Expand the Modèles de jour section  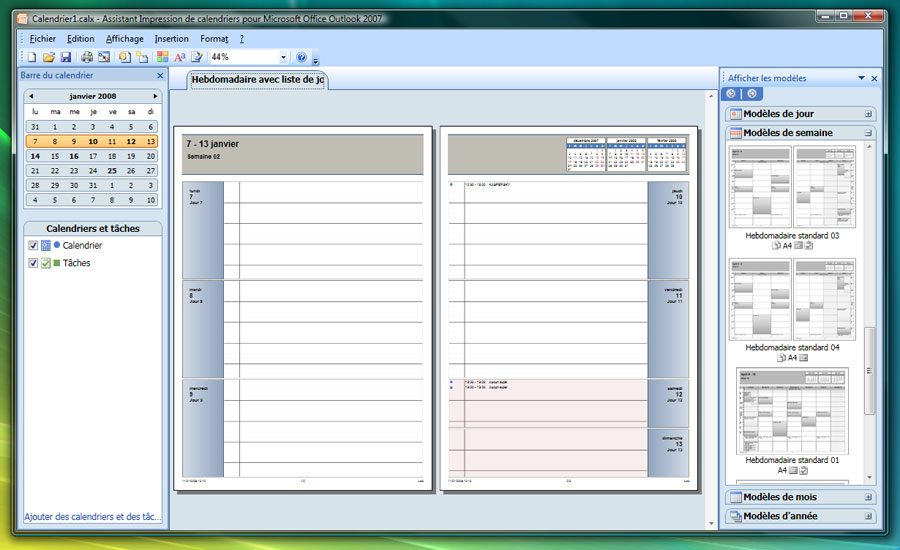868,114
